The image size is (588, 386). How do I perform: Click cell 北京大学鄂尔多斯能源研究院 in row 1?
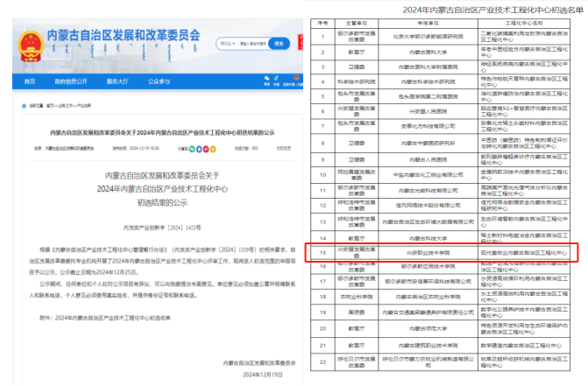[429, 37]
